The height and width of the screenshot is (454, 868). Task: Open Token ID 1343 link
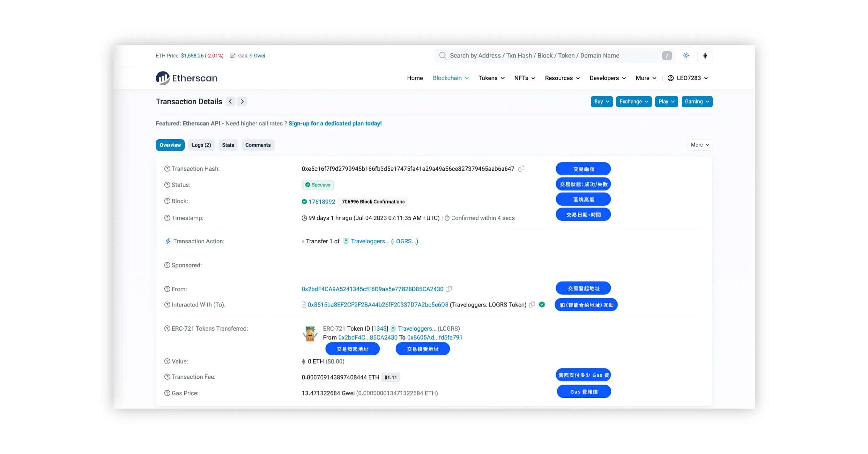(x=380, y=329)
